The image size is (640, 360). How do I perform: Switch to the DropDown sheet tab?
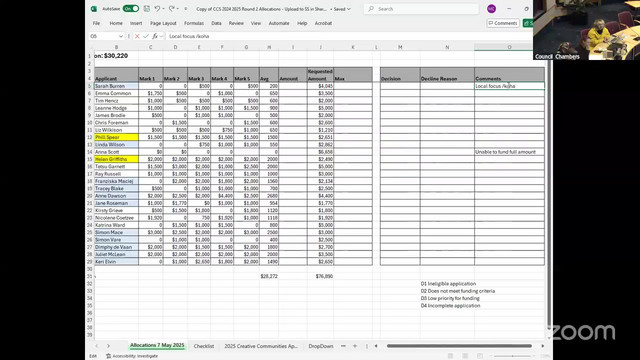321,346
